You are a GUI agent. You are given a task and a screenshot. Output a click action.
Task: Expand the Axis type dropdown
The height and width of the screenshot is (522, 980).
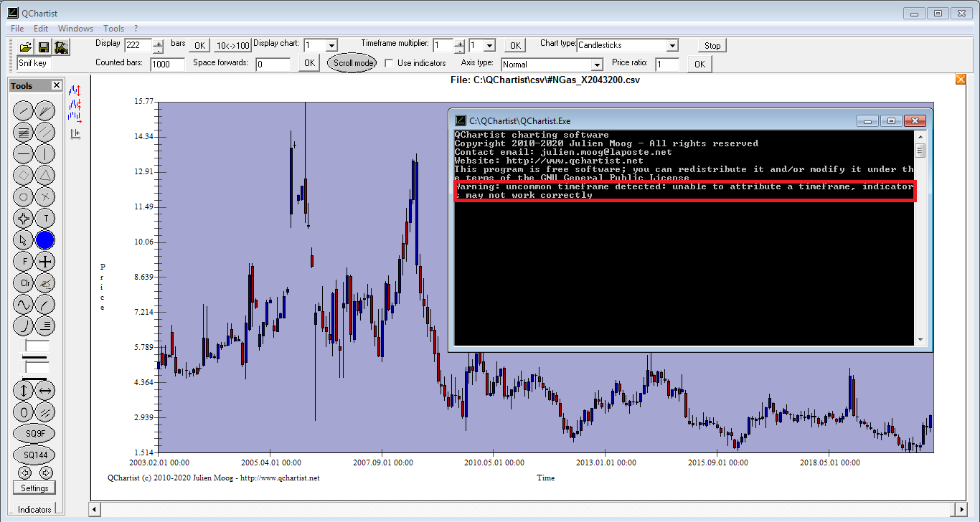595,65
